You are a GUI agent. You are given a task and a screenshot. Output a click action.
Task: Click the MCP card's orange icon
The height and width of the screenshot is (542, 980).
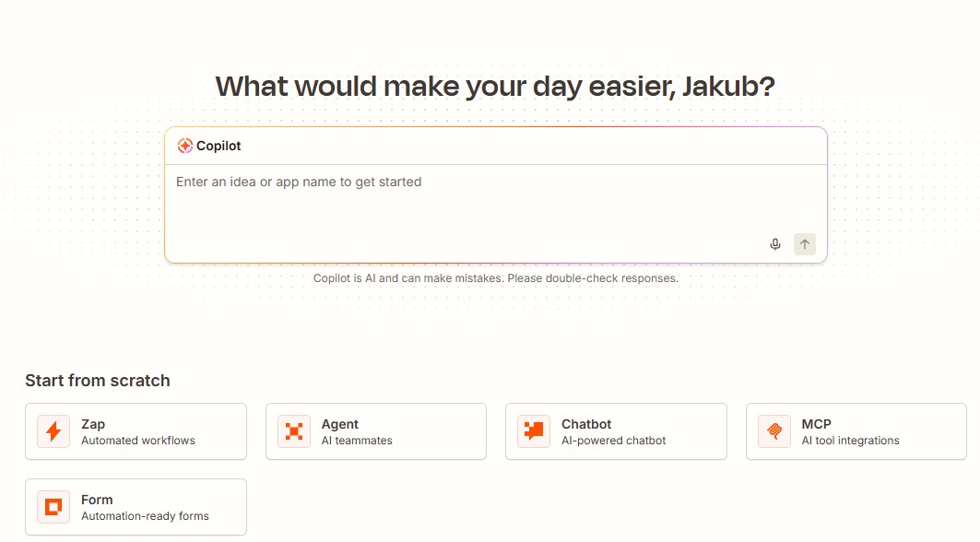(x=774, y=431)
